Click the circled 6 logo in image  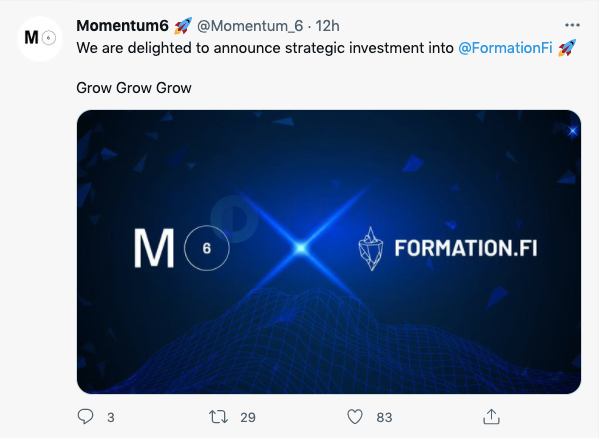(207, 248)
